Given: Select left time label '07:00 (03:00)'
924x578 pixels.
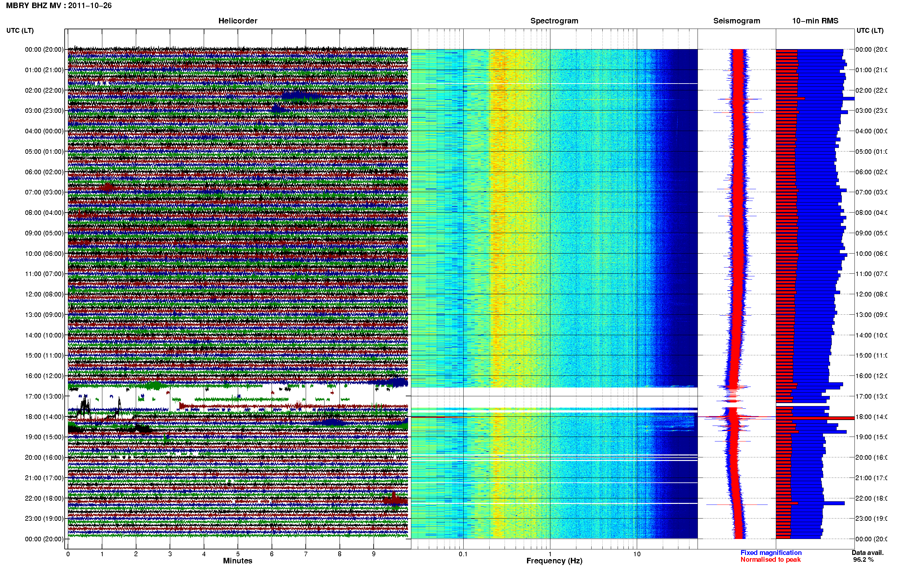Looking at the screenshot, I should pyautogui.click(x=44, y=192).
